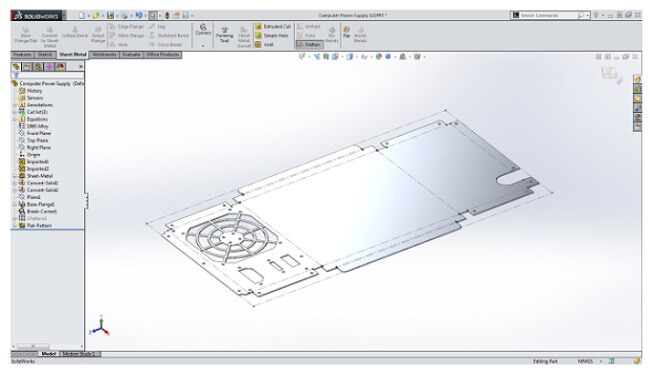Click the feature tree filter field
The height and width of the screenshot is (376, 650).
48,75
